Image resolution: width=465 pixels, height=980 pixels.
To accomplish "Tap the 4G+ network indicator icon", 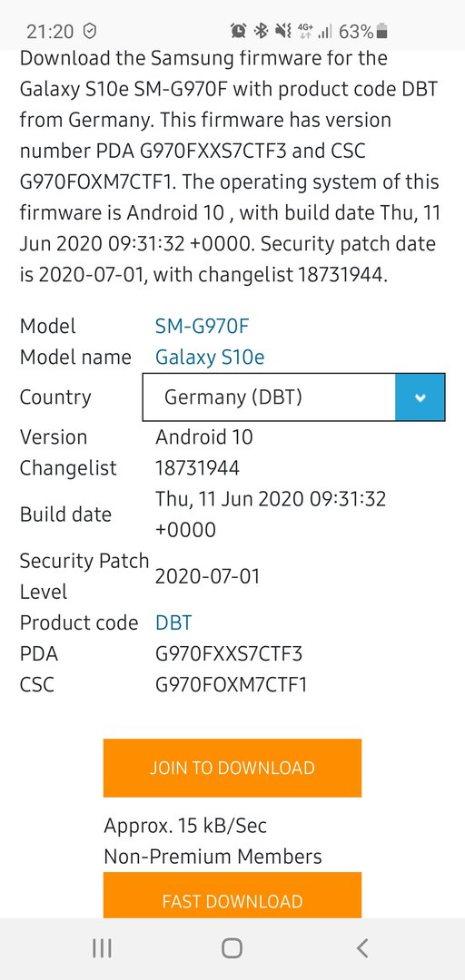I will click(x=305, y=30).
